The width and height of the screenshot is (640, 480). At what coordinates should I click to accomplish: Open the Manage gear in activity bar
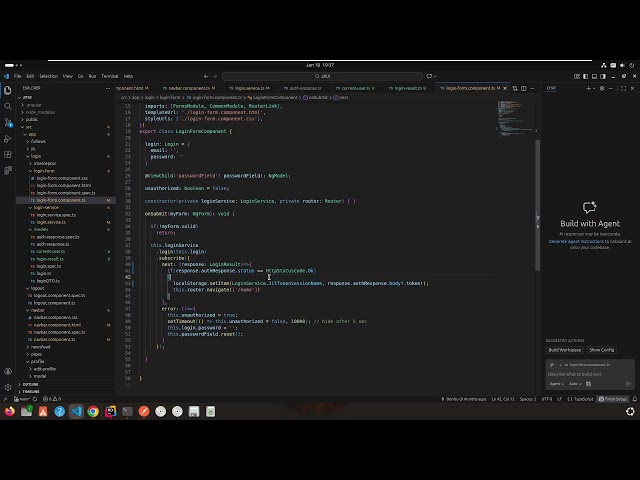coord(8,387)
